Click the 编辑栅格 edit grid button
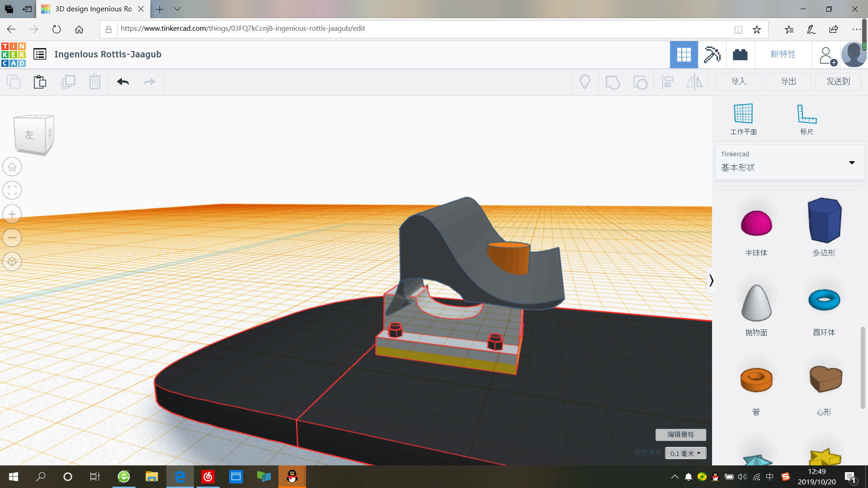 (681, 435)
